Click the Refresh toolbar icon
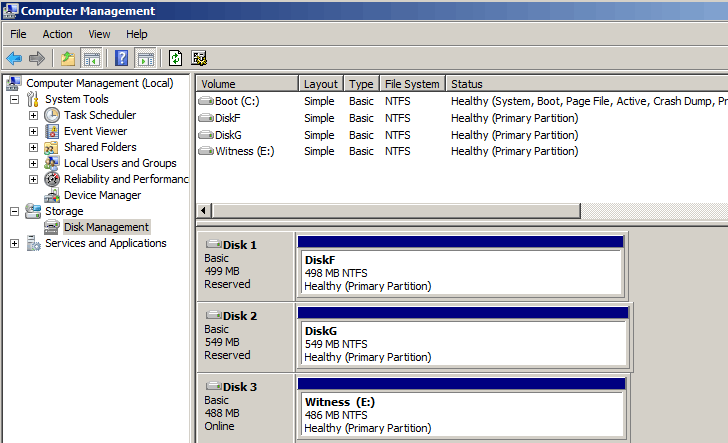This screenshot has height=443, width=728. (176, 59)
